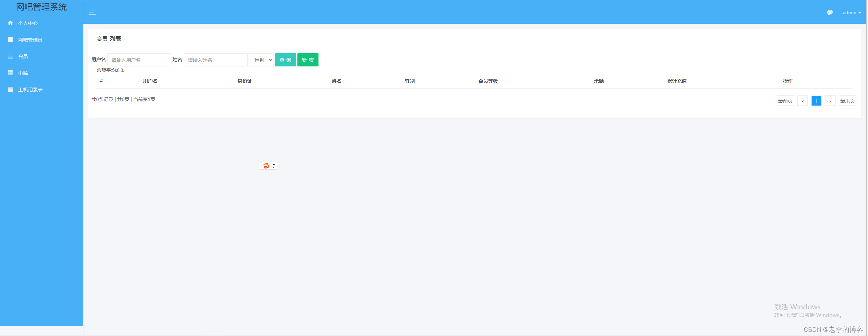868x336 pixels.
Task: Open the gender selector arrow
Action: click(x=270, y=60)
